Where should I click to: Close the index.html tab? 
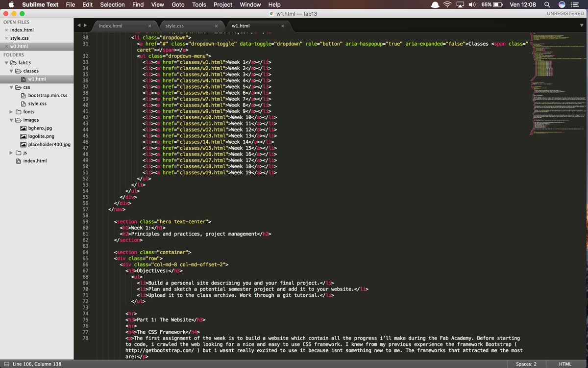(x=150, y=26)
